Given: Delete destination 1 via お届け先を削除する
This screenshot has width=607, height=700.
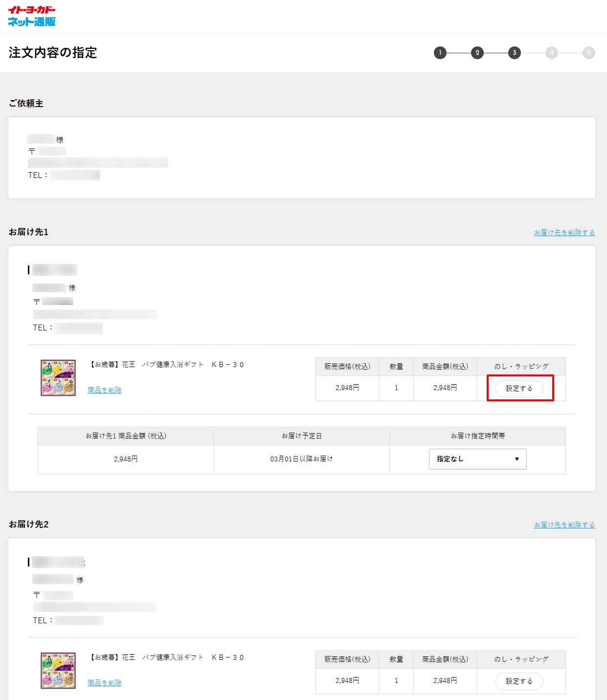Looking at the screenshot, I should (564, 233).
